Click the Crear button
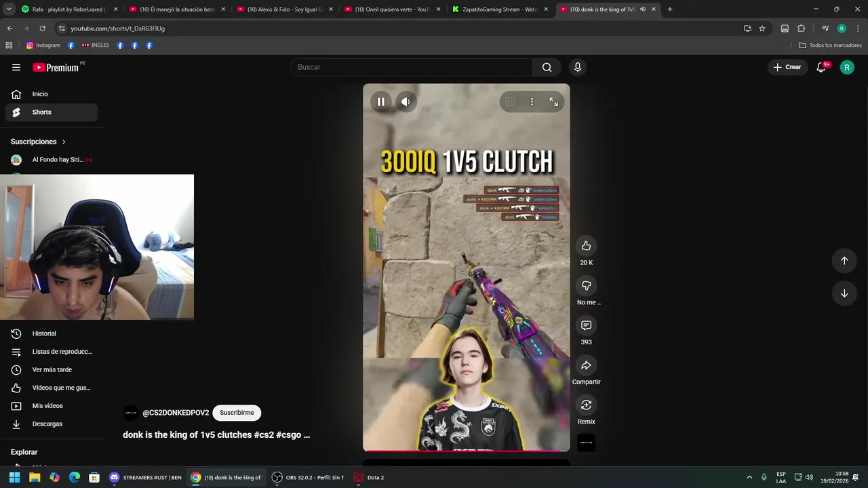The image size is (868, 488). [787, 67]
